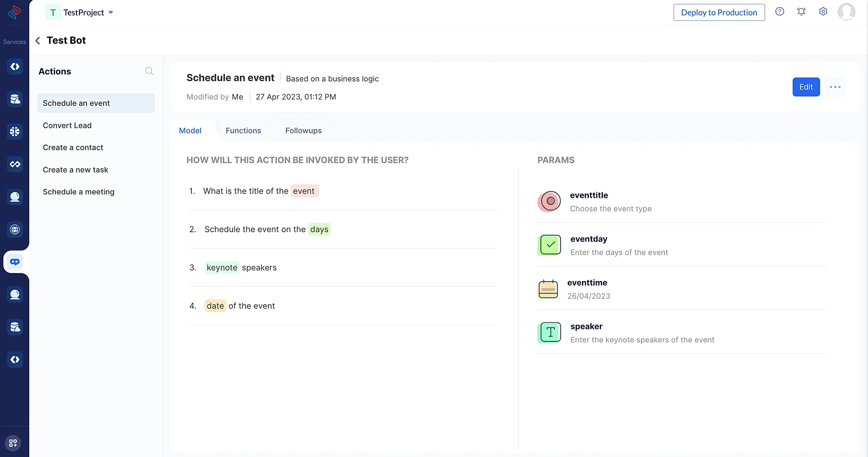Switch to the Functions tab
The image size is (868, 457).
coord(243,131)
